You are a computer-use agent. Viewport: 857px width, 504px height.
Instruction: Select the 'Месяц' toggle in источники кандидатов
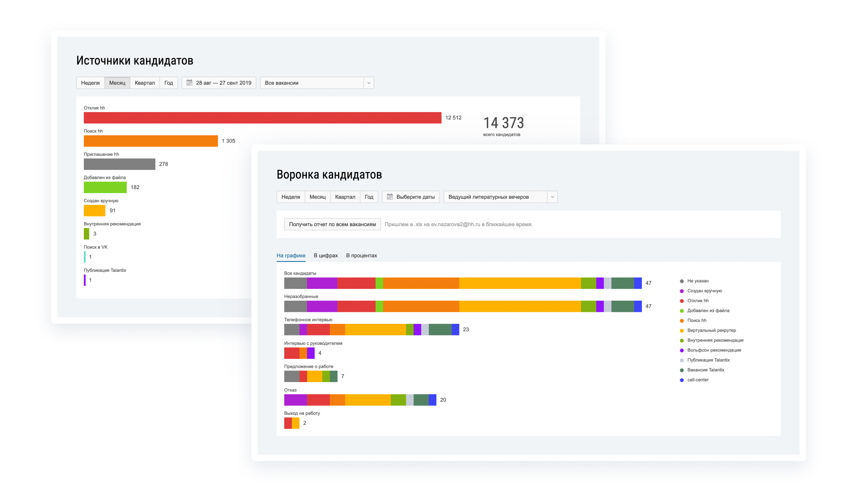click(118, 83)
